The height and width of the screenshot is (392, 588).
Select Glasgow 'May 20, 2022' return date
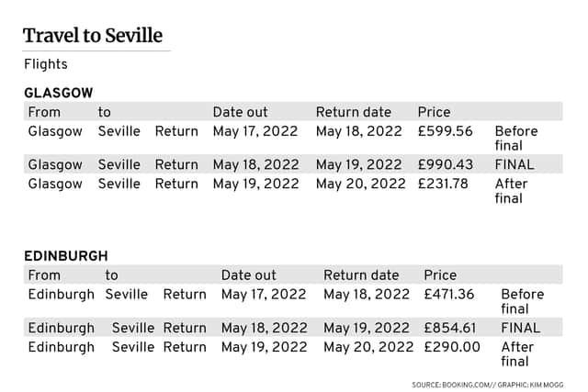pos(361,184)
